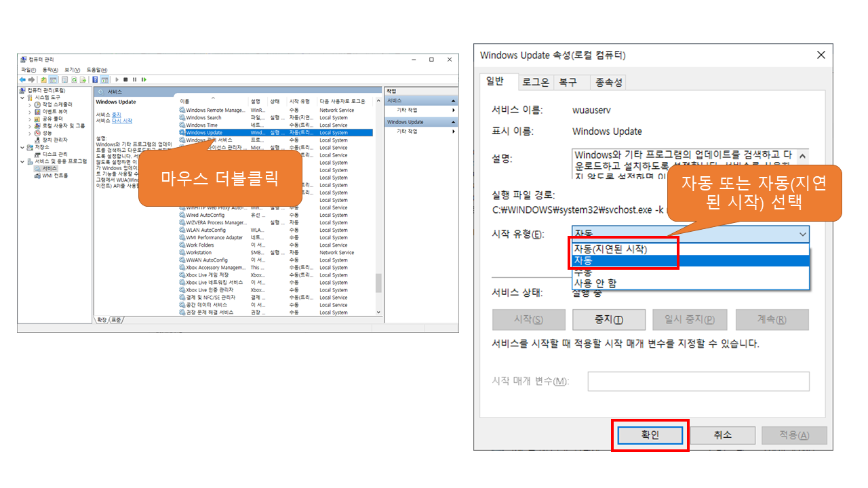Click 기타 작업 under Windows Update actions

point(407,131)
